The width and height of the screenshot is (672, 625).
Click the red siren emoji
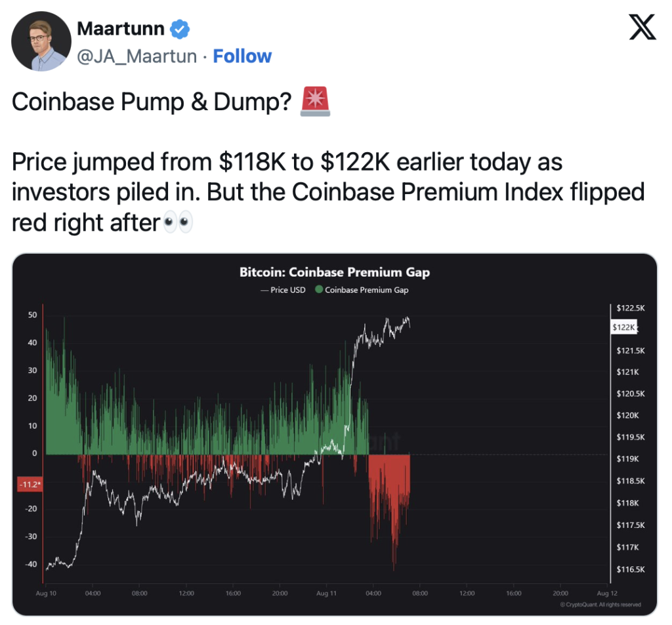pos(316,102)
